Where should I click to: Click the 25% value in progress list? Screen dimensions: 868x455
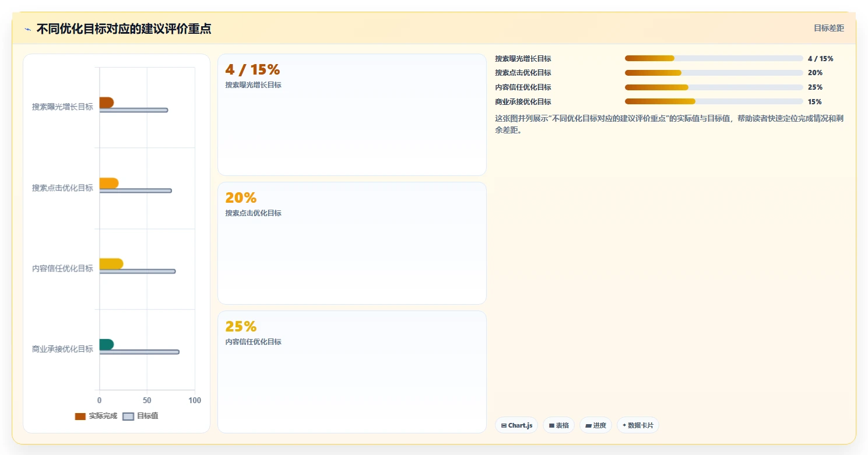click(x=815, y=87)
